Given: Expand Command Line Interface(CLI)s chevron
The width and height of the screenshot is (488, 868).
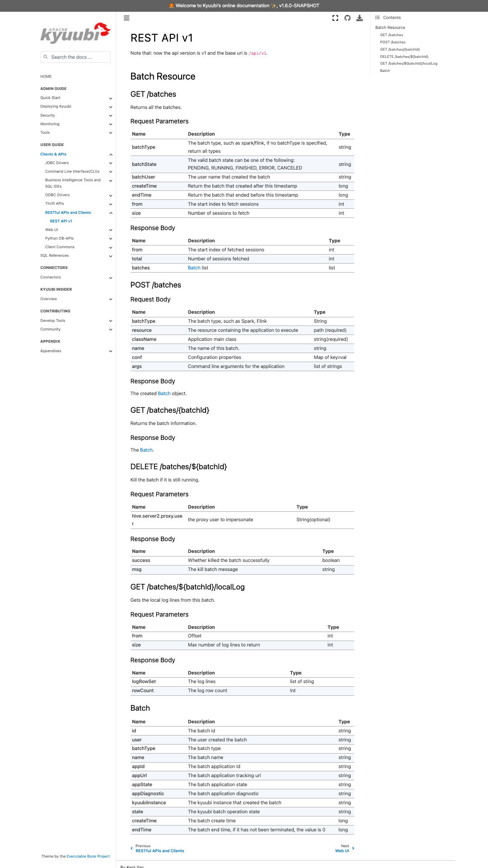Looking at the screenshot, I should pyautogui.click(x=111, y=171).
